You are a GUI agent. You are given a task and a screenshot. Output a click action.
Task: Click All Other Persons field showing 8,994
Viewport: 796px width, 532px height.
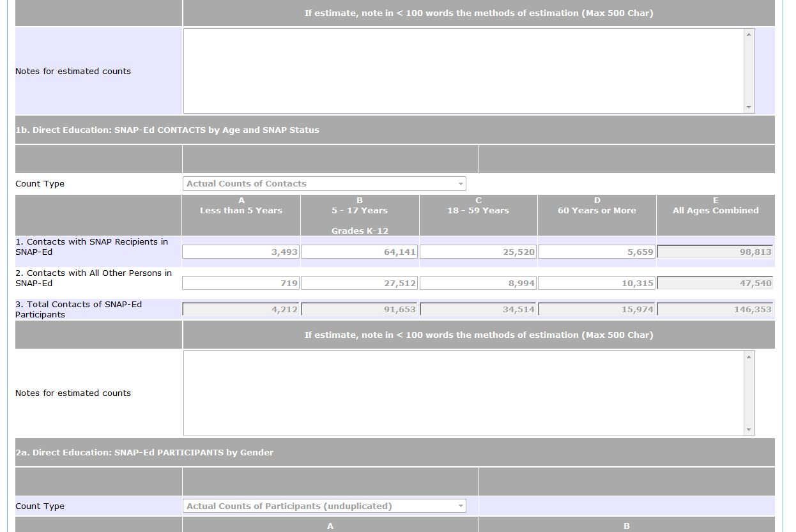(x=478, y=284)
